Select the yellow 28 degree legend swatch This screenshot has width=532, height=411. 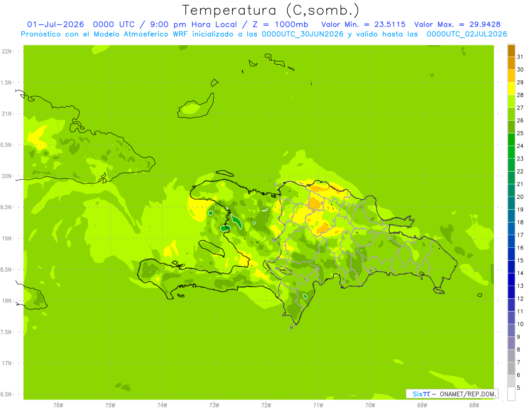511,89
